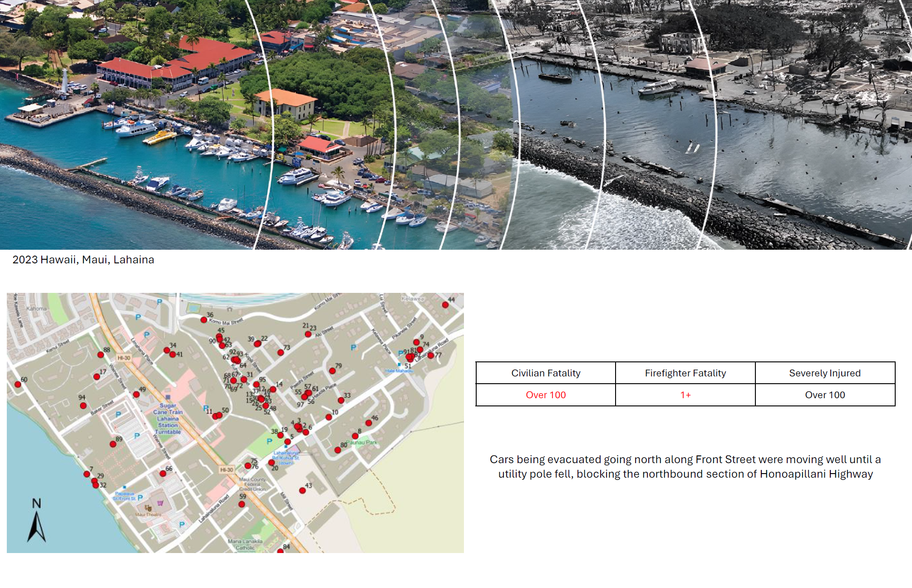
Task: Select the Firefighter Fatality header cell
Action: pos(685,373)
